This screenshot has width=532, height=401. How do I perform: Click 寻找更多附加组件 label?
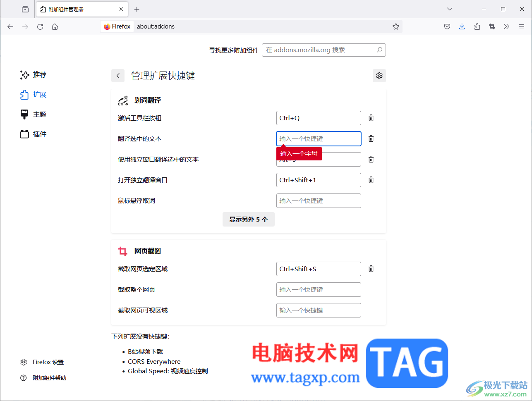tap(234, 50)
